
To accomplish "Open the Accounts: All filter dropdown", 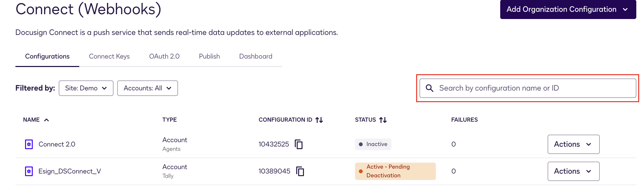I will click(147, 88).
